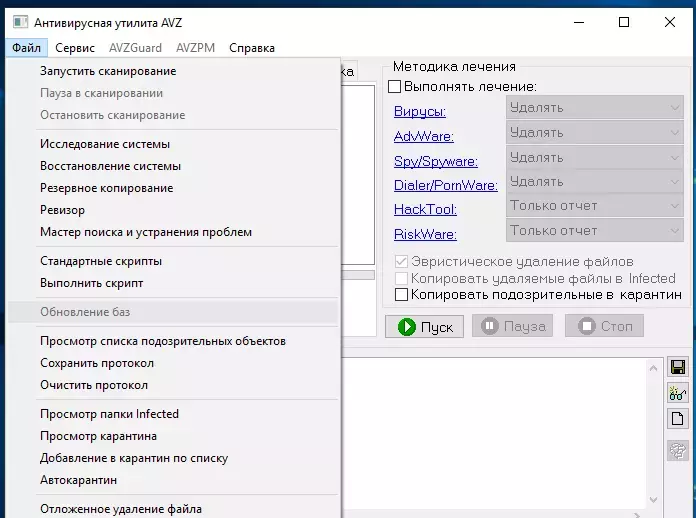
Task: Open Просмотр карантина menu item
Action: pyautogui.click(x=173, y=436)
